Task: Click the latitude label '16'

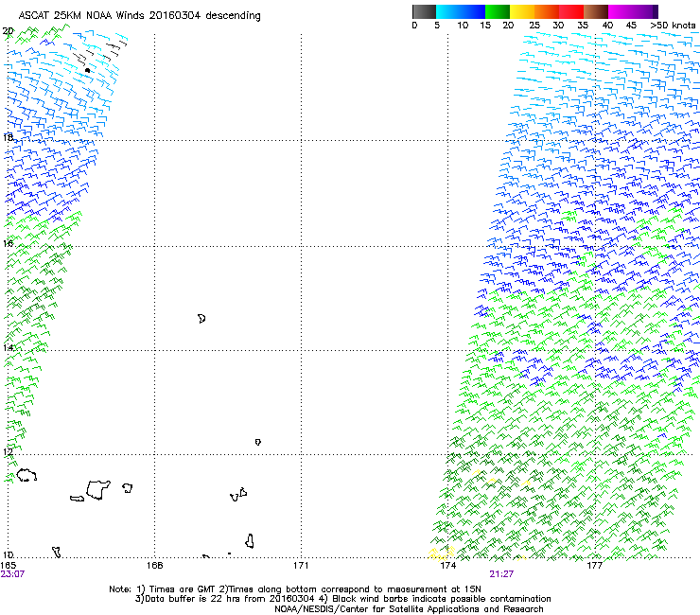Action: [x=8, y=243]
